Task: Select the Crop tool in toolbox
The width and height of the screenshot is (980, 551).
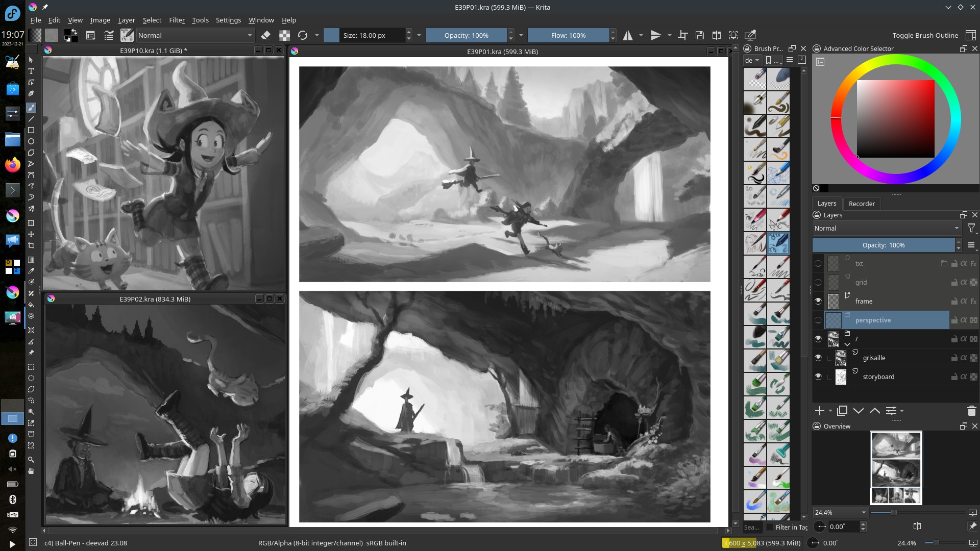Action: pos(31,245)
